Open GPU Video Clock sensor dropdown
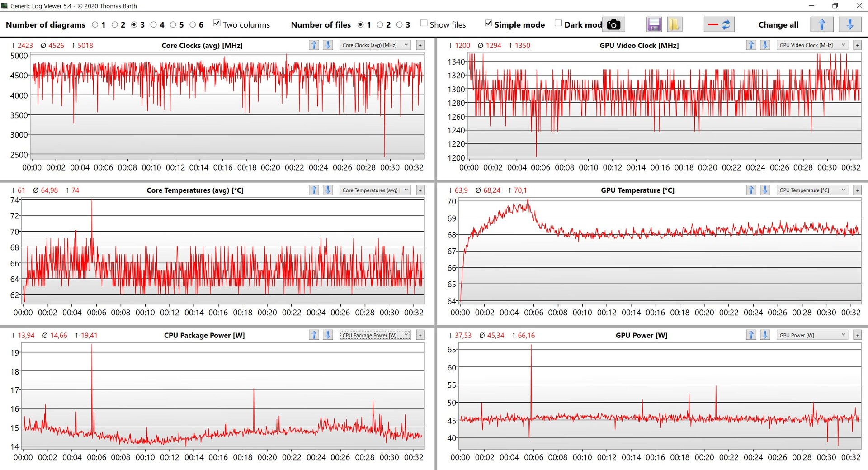 [812, 45]
